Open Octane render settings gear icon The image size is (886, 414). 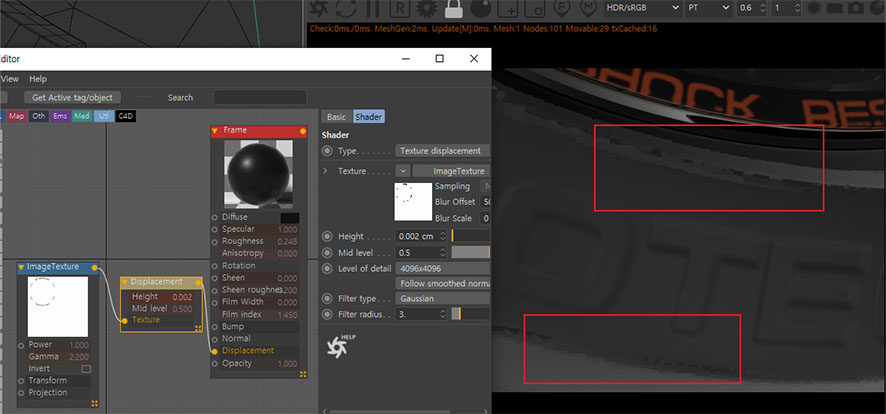427,9
